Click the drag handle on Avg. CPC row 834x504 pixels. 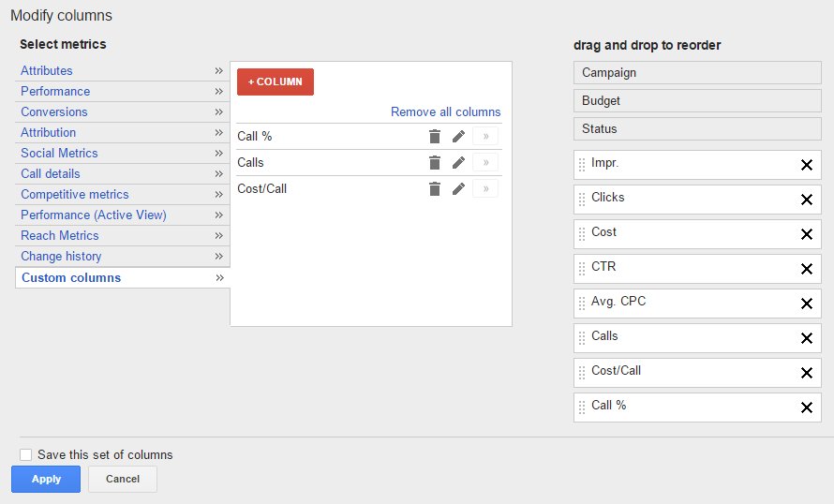(582, 303)
